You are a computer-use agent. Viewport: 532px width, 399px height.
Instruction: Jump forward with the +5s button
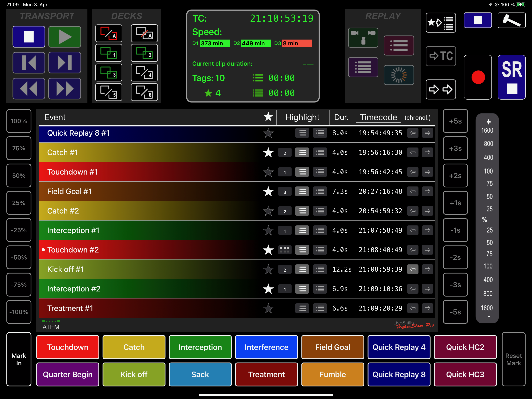coord(455,121)
